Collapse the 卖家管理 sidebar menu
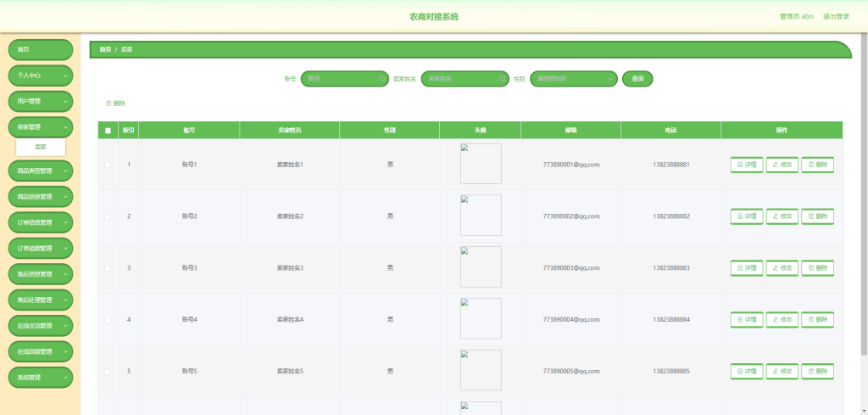This screenshot has width=868, height=415. 41,127
